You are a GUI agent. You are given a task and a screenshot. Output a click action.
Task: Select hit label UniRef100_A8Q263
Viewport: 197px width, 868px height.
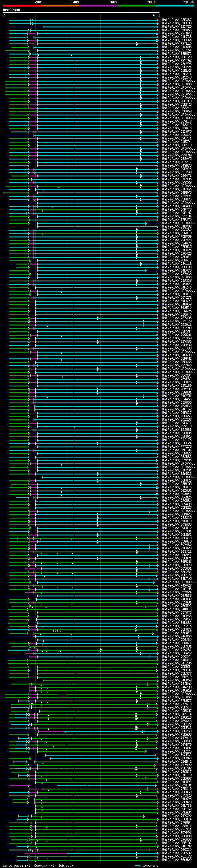point(176,731)
